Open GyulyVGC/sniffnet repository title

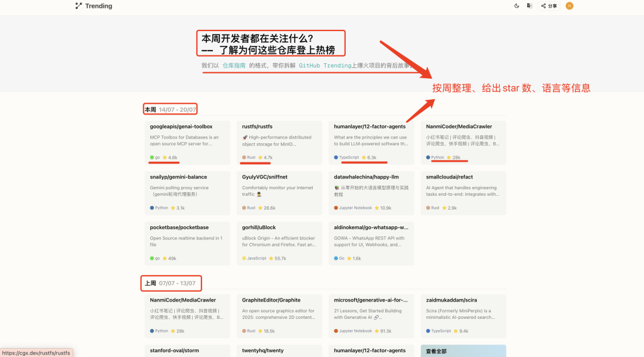[x=265, y=177]
